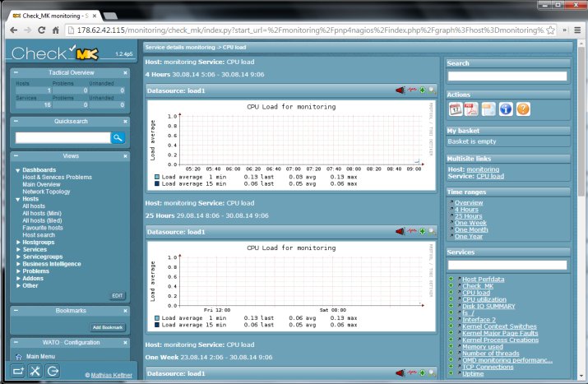The width and height of the screenshot is (588, 384).
Task: Open the orange help question-mark icon
Action: [x=523, y=109]
